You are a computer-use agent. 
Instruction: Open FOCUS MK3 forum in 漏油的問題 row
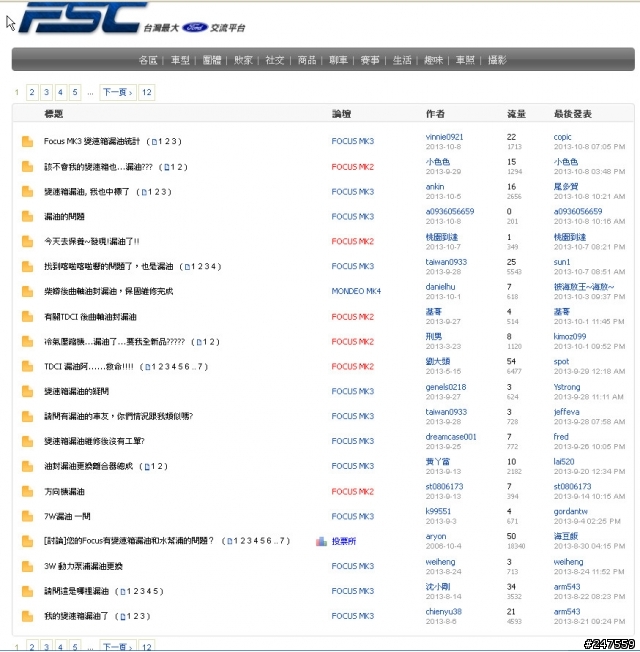point(353,217)
